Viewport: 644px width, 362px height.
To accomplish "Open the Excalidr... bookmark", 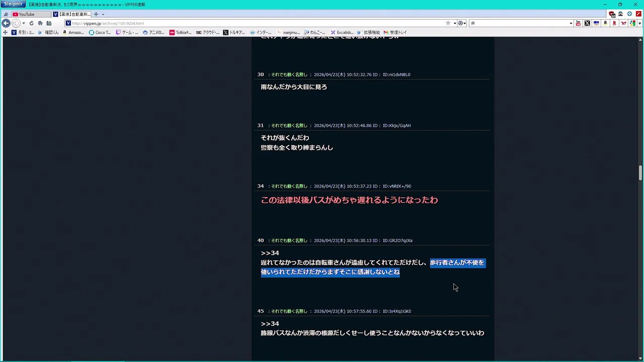I will click(342, 32).
